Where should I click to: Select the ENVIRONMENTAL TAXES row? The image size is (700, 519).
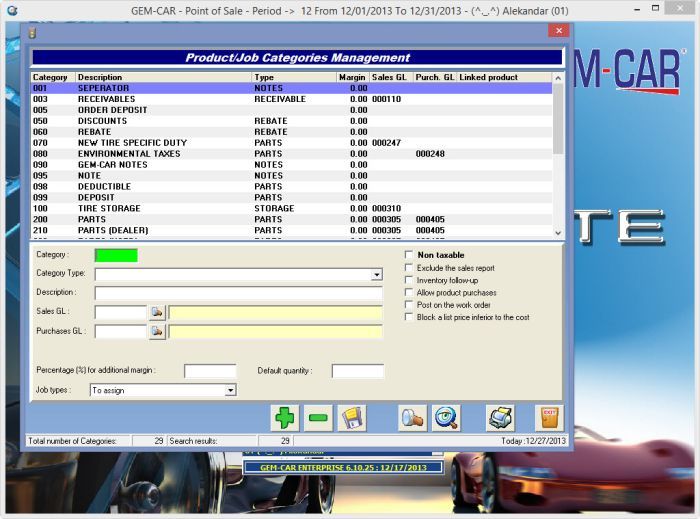point(292,154)
